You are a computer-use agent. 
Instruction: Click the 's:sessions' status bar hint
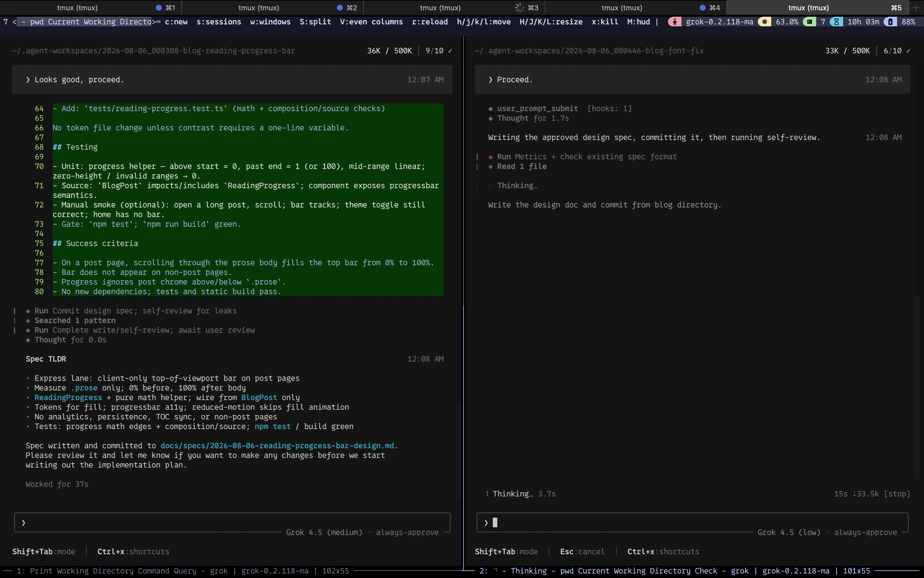pos(219,22)
